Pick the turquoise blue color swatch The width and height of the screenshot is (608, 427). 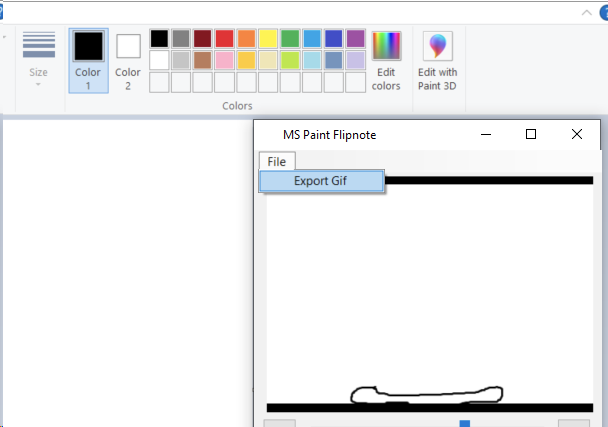pos(312,38)
